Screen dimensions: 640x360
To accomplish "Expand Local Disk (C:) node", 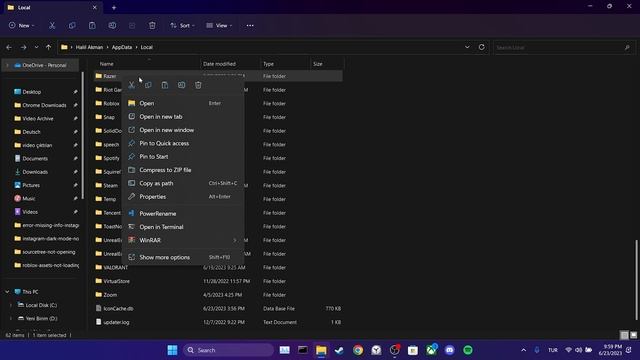I will (11, 305).
